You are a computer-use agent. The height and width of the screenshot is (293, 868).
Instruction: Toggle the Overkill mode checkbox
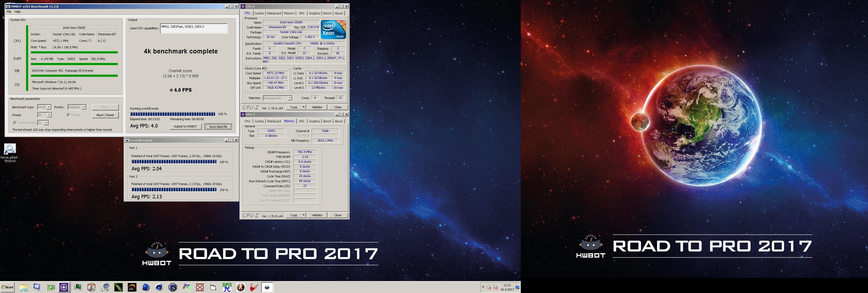pyautogui.click(x=15, y=123)
